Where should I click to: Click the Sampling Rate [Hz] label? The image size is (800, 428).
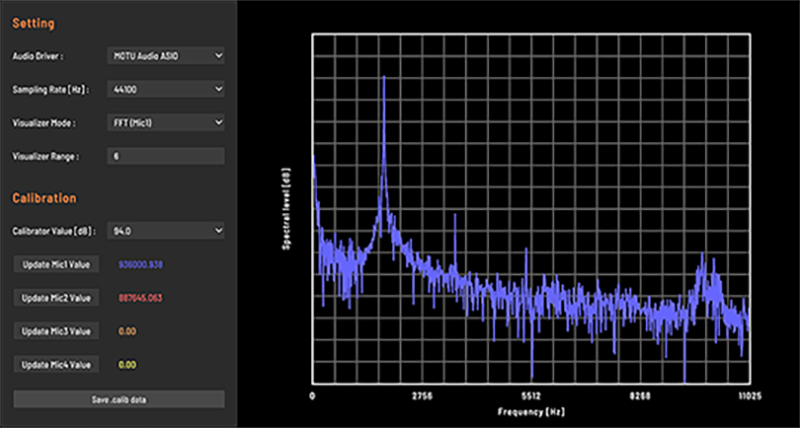pos(51,89)
